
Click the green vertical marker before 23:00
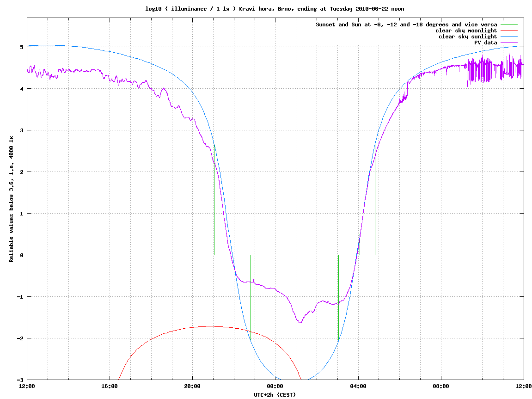click(251, 298)
